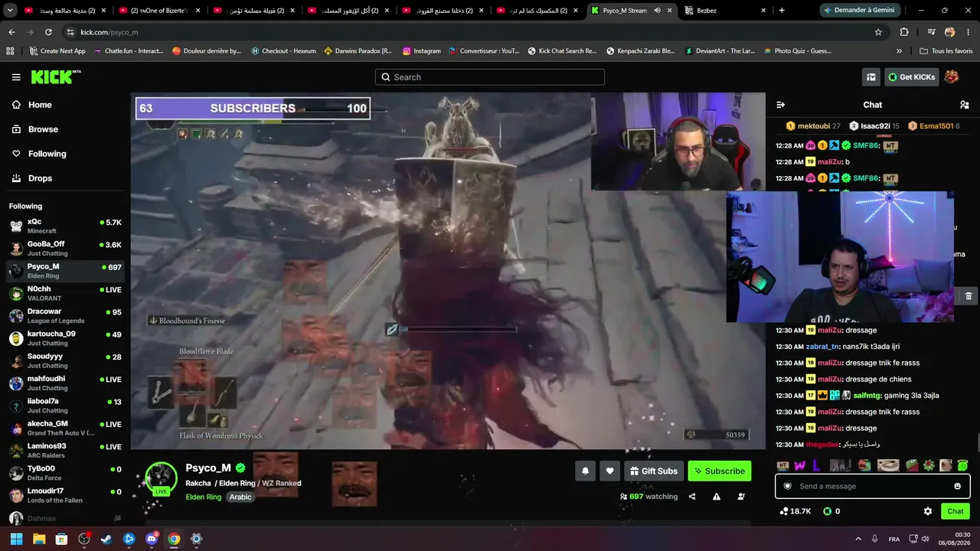
Task: Open Chrome extensions puzzle icon
Action: [x=904, y=32]
